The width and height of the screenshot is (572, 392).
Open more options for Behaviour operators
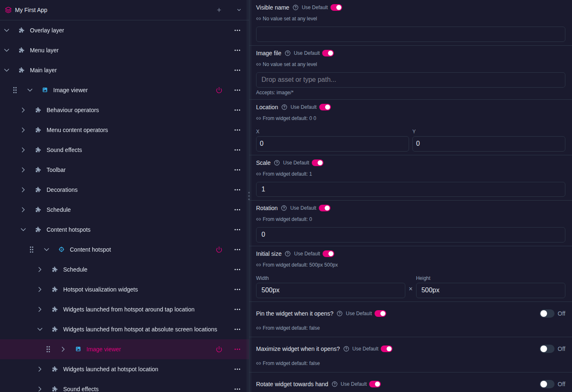[x=237, y=110]
